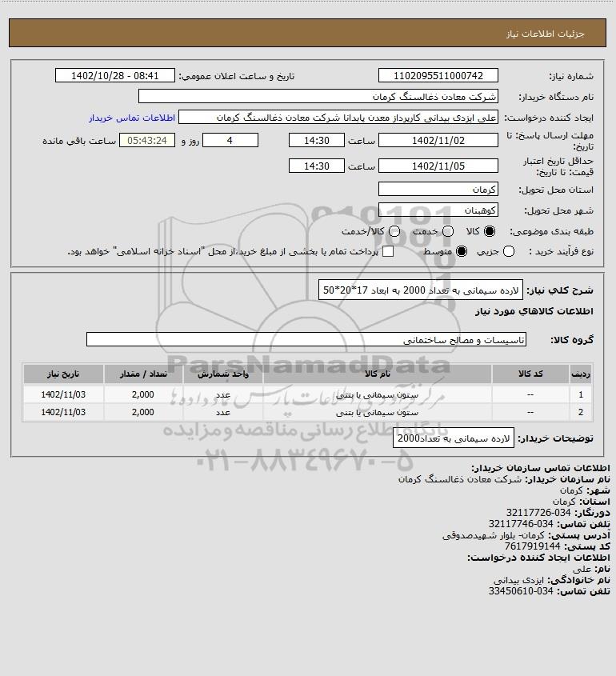Image resolution: width=616 pixels, height=676 pixels.
Task: Click the price validity date 1402/11/05 field
Action: tap(438, 166)
